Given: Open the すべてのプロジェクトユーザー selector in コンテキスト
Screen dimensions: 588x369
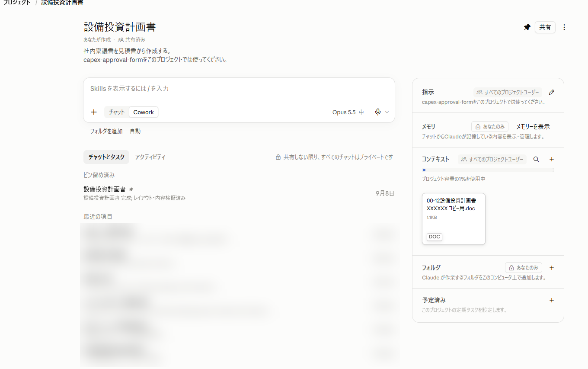Looking at the screenshot, I should click(x=492, y=159).
